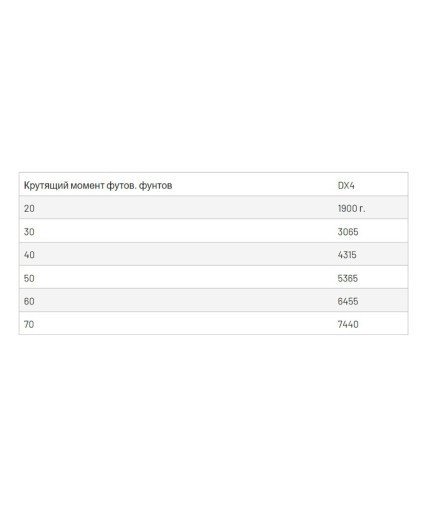Click the torque value 60 cell

176,301
